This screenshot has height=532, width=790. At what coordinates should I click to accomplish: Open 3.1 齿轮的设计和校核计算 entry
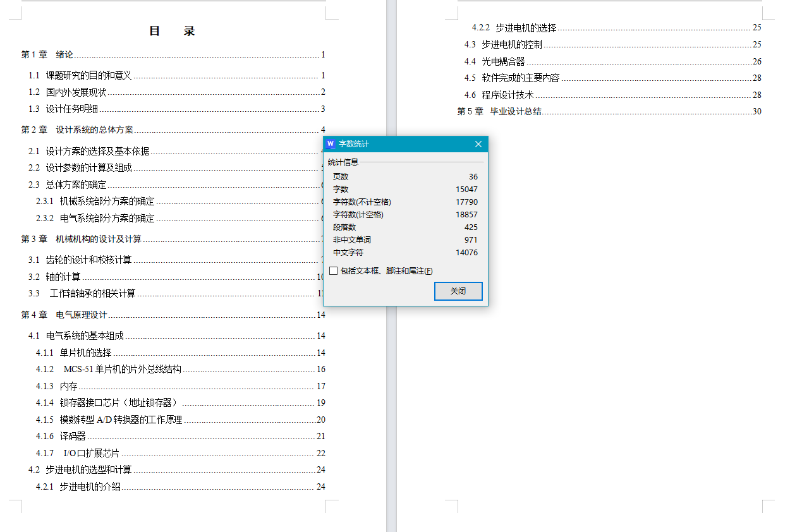(177, 260)
